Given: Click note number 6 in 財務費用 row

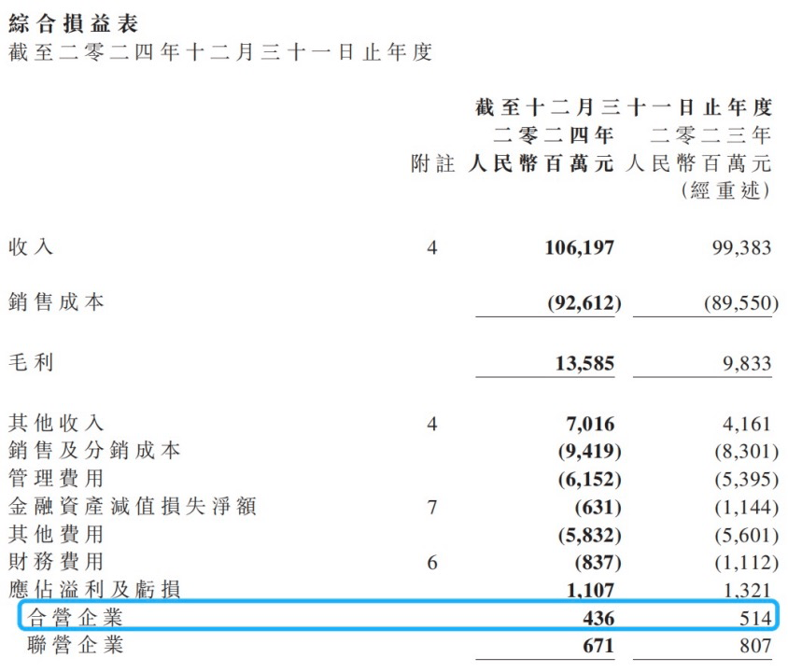Looking at the screenshot, I should pyautogui.click(x=431, y=563).
